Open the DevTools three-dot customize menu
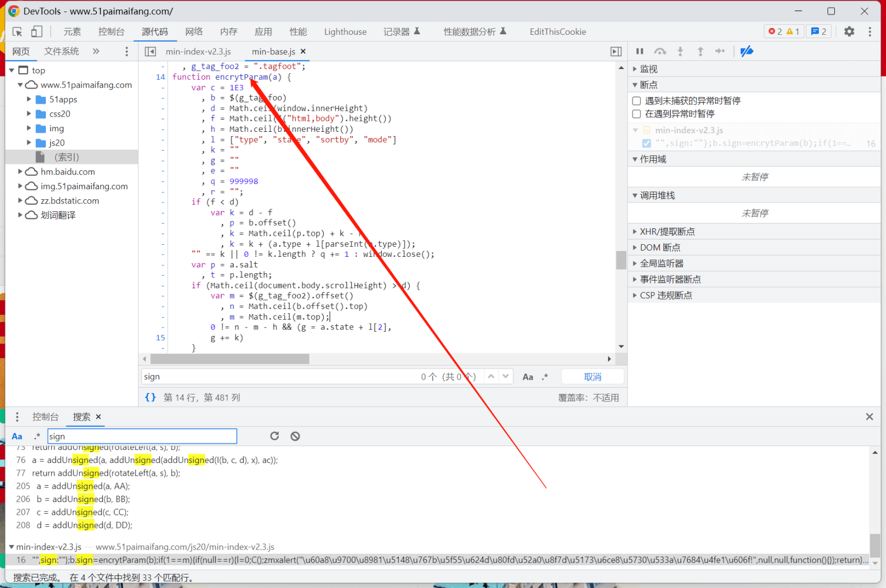 870,32
